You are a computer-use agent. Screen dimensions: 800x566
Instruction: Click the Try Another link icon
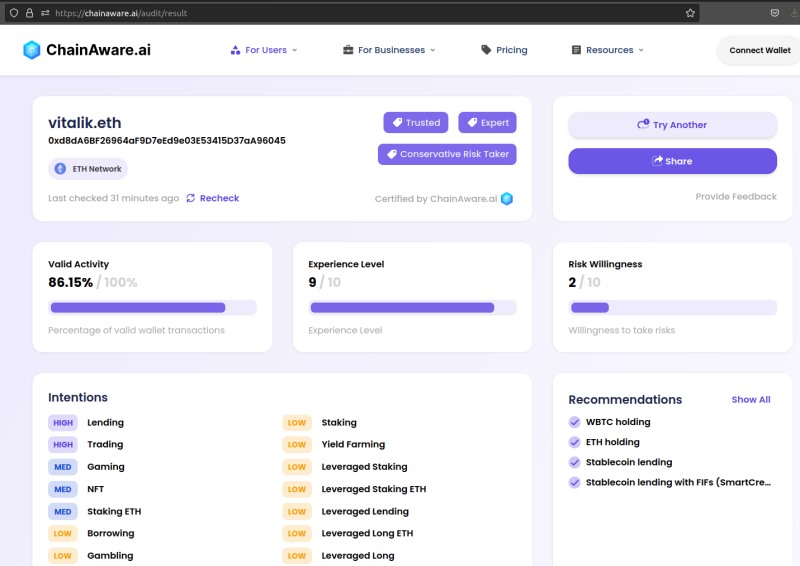pyautogui.click(x=643, y=124)
